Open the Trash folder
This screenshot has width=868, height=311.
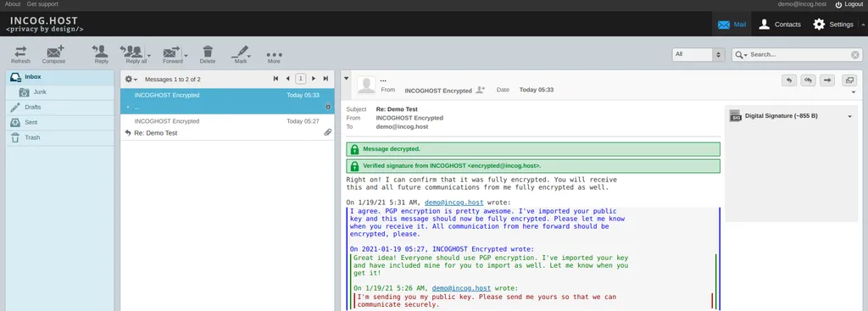[x=60, y=137]
